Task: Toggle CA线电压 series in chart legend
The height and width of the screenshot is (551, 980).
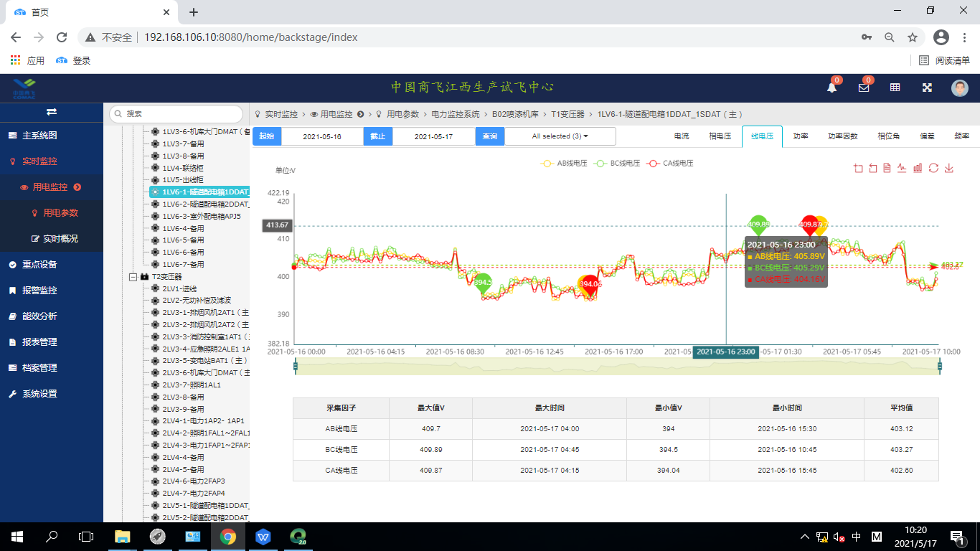Action: click(670, 164)
